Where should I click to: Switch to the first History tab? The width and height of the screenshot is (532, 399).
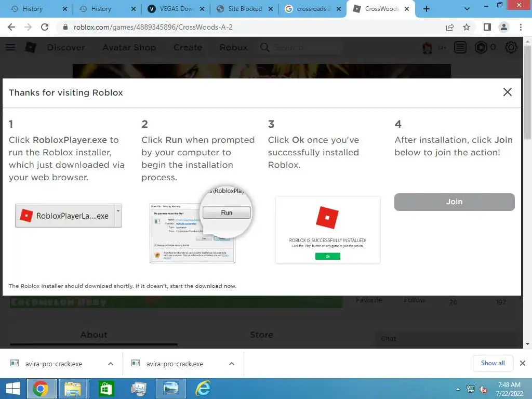(x=32, y=9)
